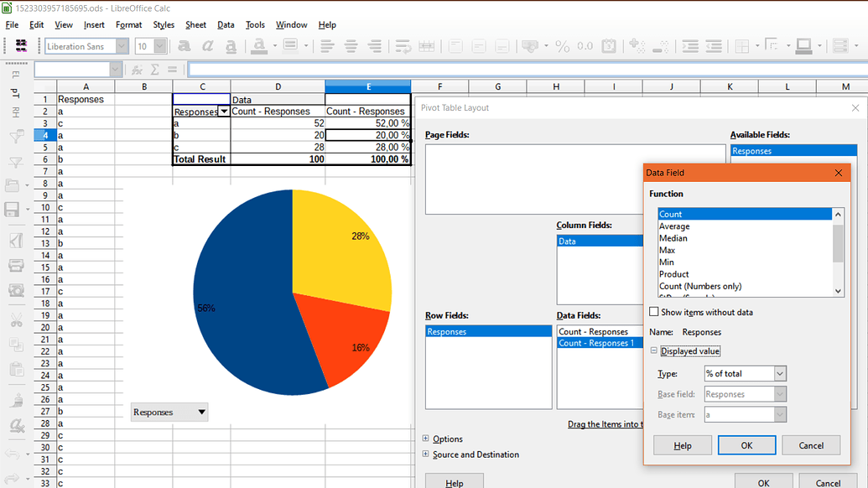This screenshot has width=868, height=488.
Task: Select Responses in Row Fields list
Action: pos(489,331)
